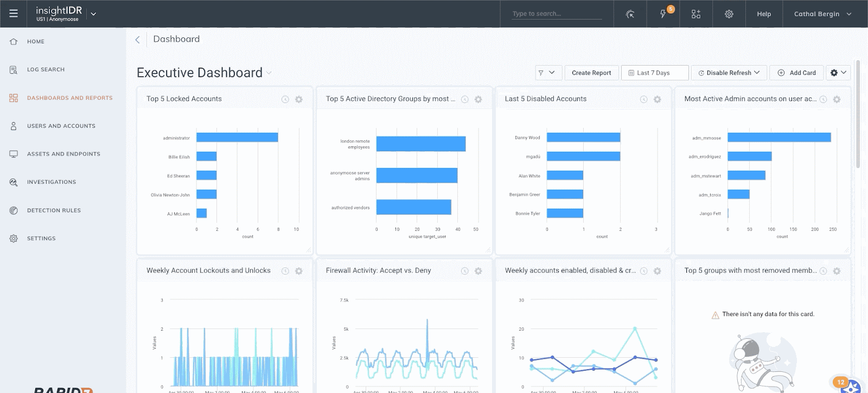Click the Create Report button
The image size is (868, 393).
(591, 73)
